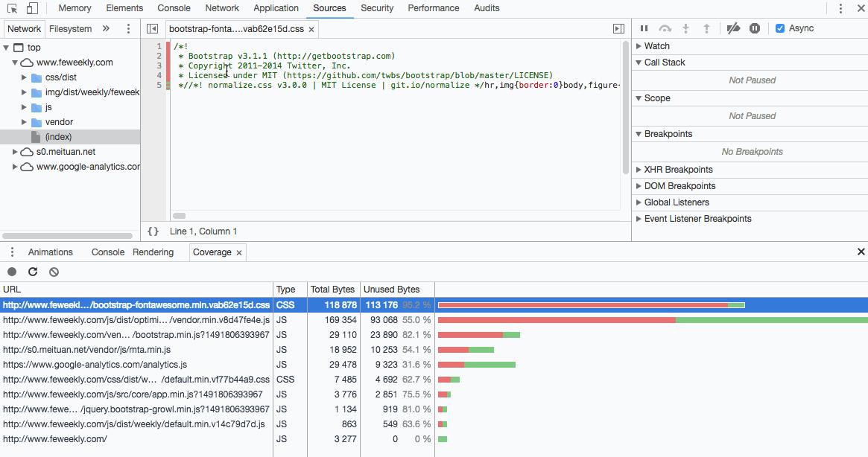Click the Pretty print braces icon
The image size is (868, 457).
(x=153, y=231)
